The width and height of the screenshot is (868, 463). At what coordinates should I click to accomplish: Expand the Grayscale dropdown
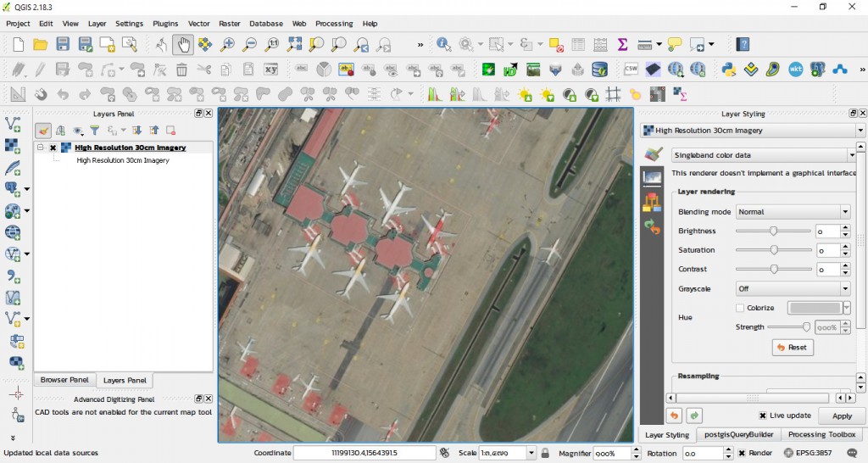coord(792,289)
